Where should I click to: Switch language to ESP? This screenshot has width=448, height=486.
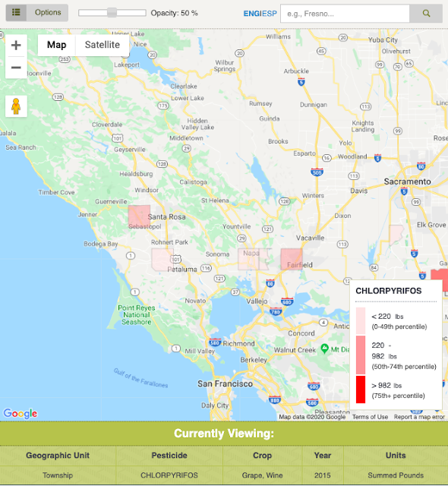click(270, 14)
